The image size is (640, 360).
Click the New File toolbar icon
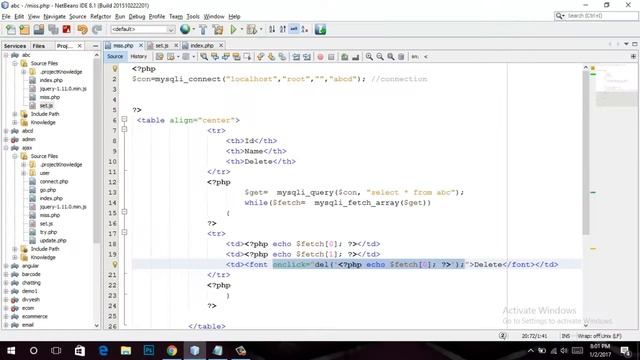(x=11, y=29)
